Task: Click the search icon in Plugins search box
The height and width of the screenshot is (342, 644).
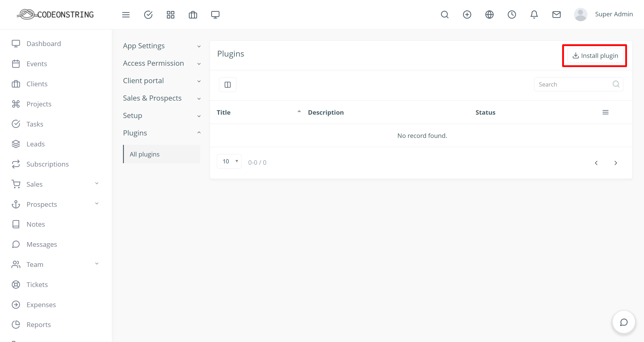Action: tap(616, 84)
